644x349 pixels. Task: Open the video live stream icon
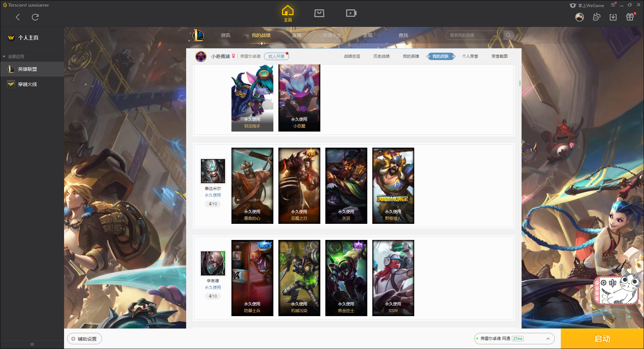point(351,13)
